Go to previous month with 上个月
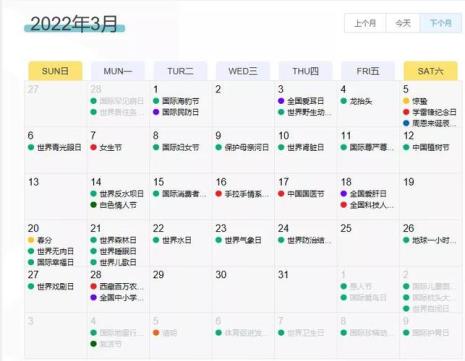The image size is (465, 361). (365, 23)
